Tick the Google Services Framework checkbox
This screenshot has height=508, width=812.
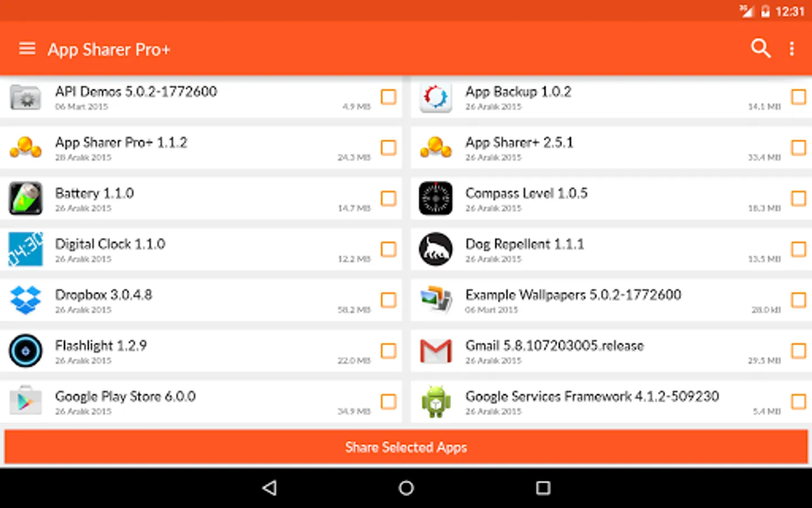pos(798,401)
